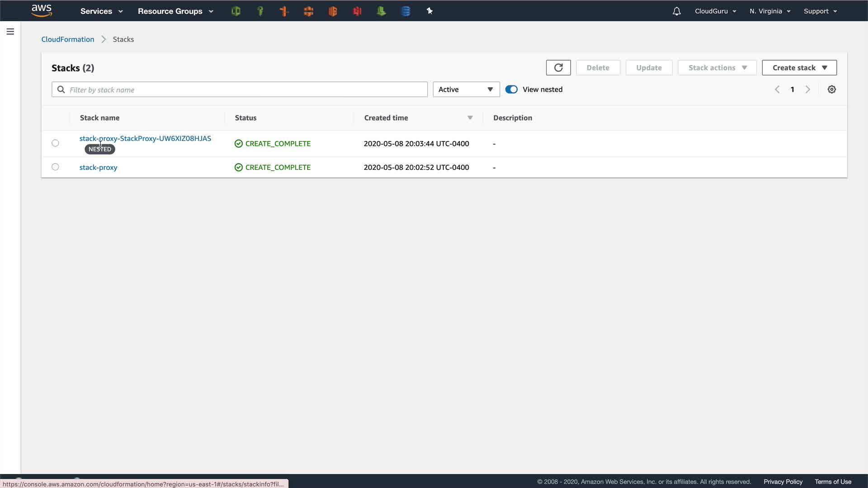The height and width of the screenshot is (488, 868).
Task: Select the stack-proxy radio button
Action: click(55, 167)
